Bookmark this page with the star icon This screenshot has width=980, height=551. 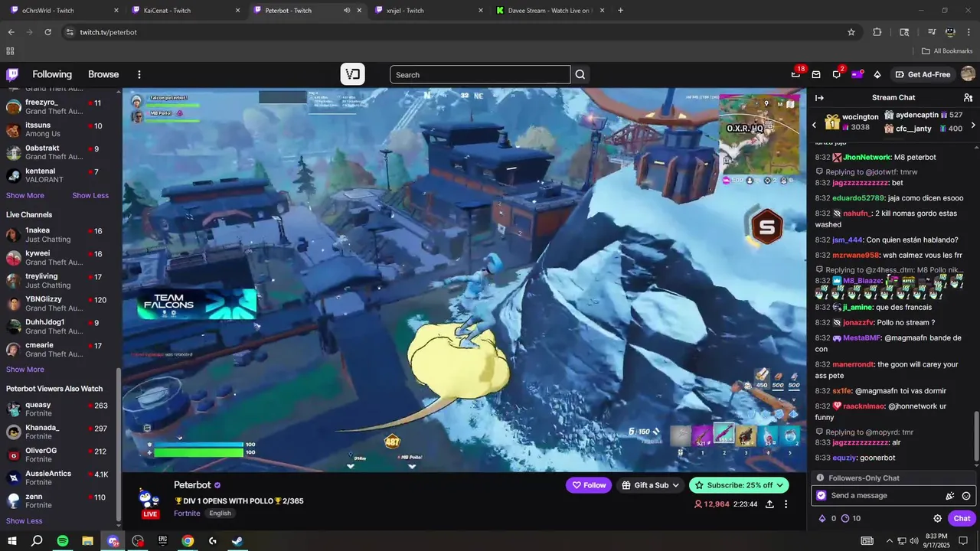(x=851, y=32)
